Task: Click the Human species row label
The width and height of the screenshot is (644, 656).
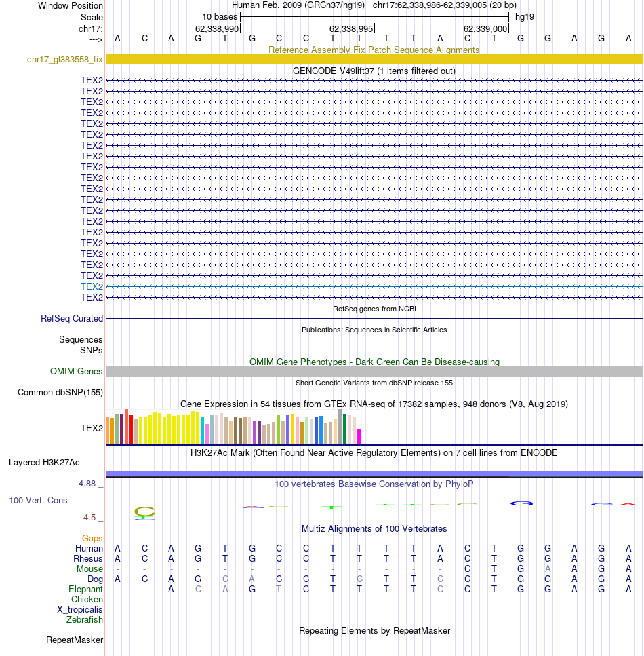Action: pyautogui.click(x=89, y=549)
